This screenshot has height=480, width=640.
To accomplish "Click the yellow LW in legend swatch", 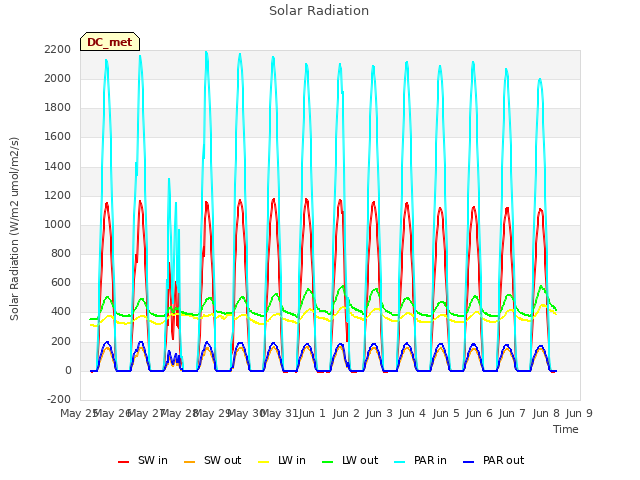I will [264, 461].
